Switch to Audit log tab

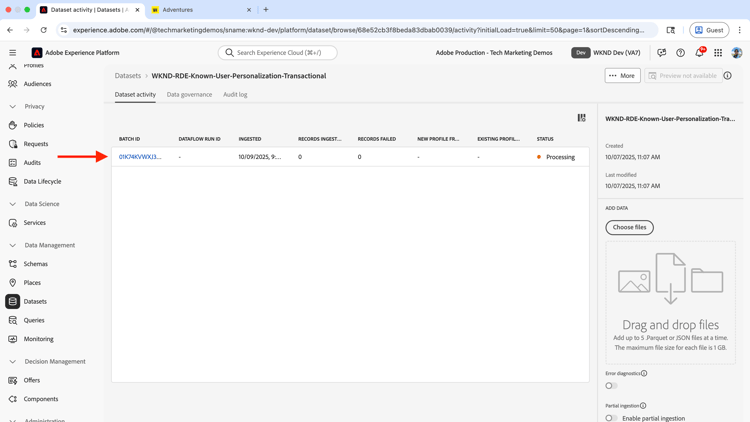click(x=235, y=95)
